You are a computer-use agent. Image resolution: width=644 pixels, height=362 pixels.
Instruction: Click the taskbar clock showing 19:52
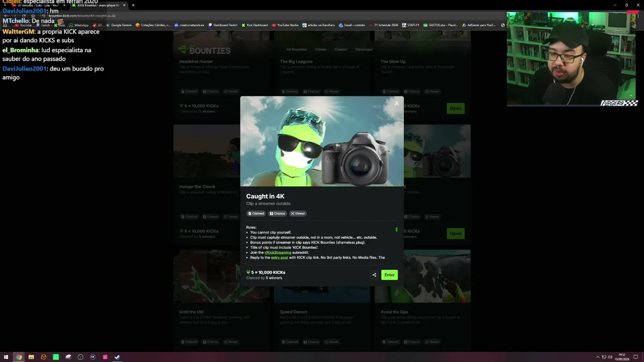[x=622, y=357]
